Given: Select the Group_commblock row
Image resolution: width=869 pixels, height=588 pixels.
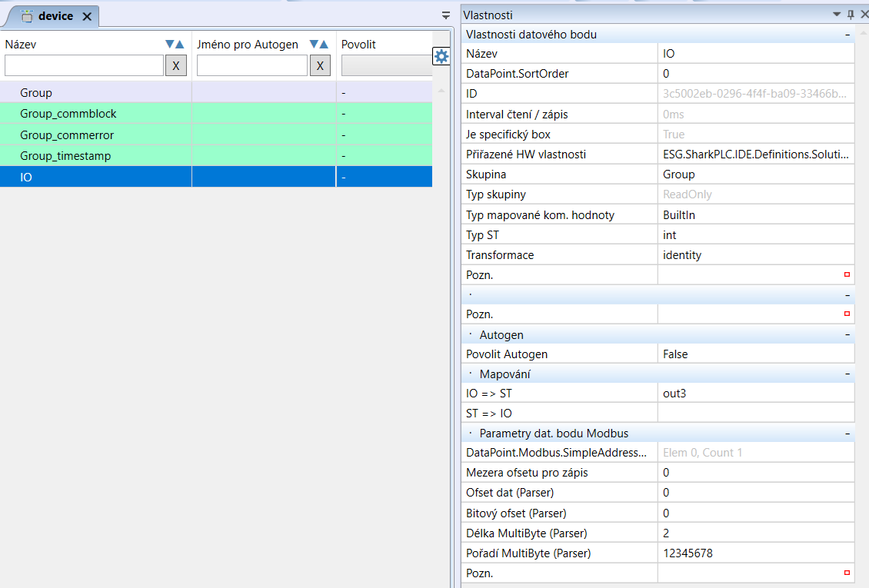Looking at the screenshot, I should [216, 114].
